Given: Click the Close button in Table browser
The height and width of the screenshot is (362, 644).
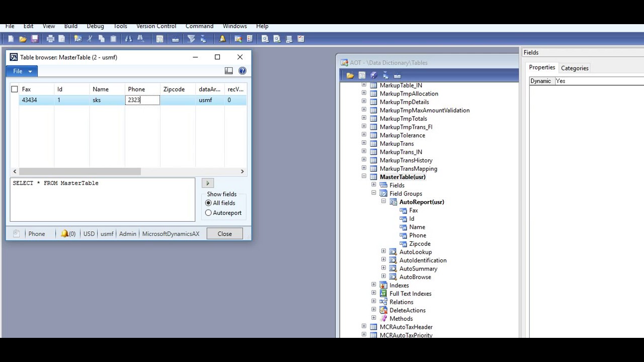Looking at the screenshot, I should pos(225,234).
